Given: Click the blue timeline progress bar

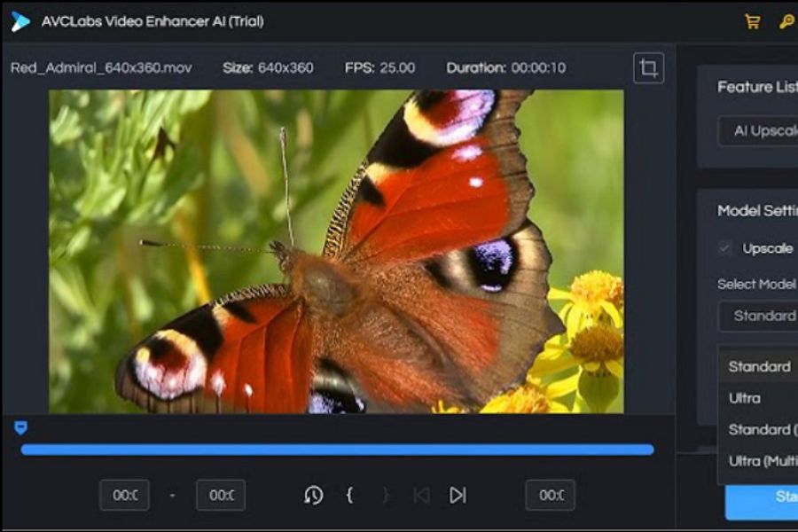Looking at the screenshot, I should point(337,450).
